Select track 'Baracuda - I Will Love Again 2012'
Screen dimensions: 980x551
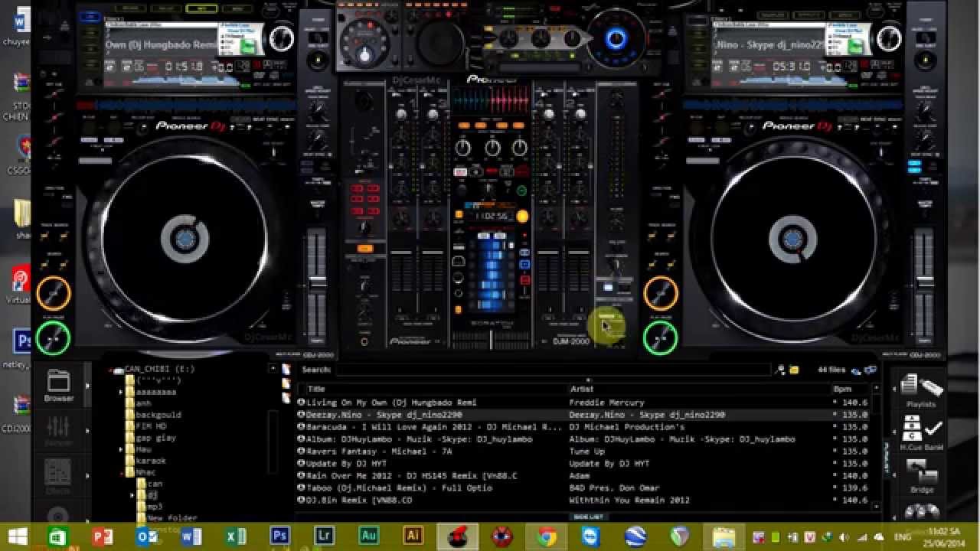click(433, 427)
